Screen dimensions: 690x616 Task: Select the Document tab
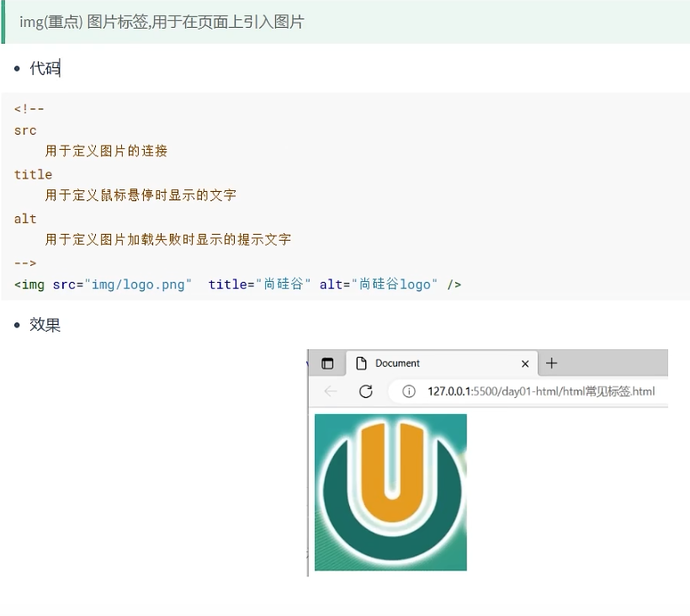tap(442, 364)
